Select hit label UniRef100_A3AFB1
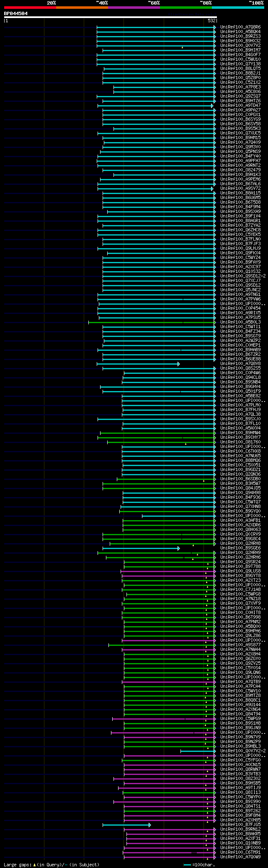Image resolution: width=268 pixels, height=868 pixels. click(x=240, y=520)
